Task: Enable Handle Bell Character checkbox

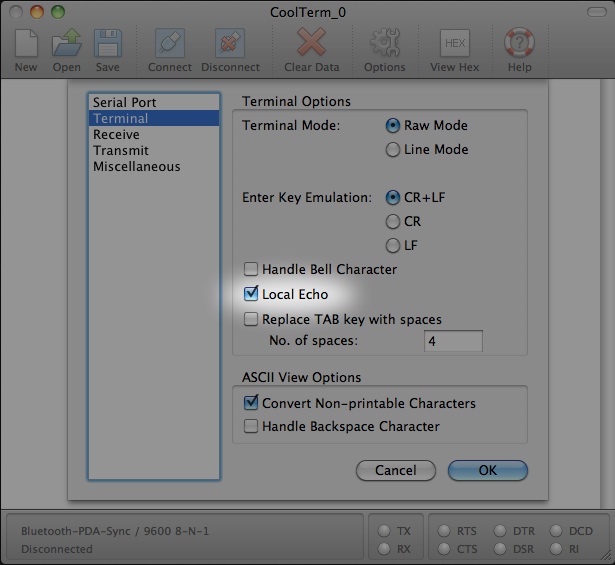Action: [x=251, y=269]
